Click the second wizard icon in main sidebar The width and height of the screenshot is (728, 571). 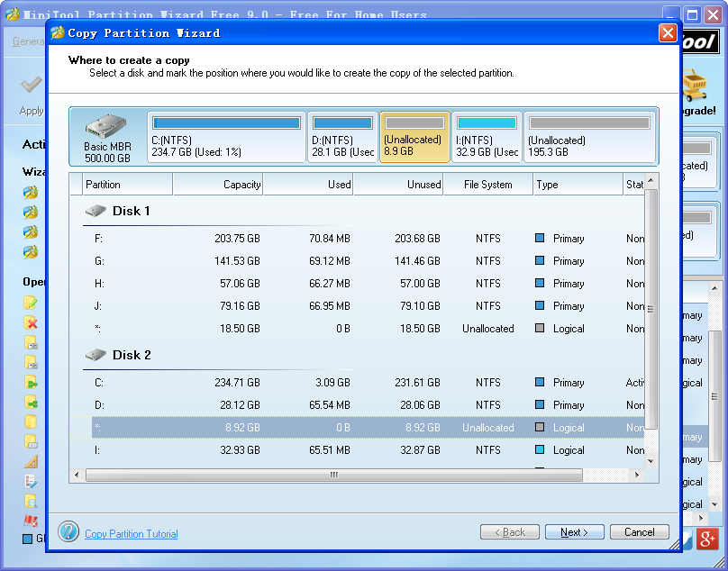point(31,213)
